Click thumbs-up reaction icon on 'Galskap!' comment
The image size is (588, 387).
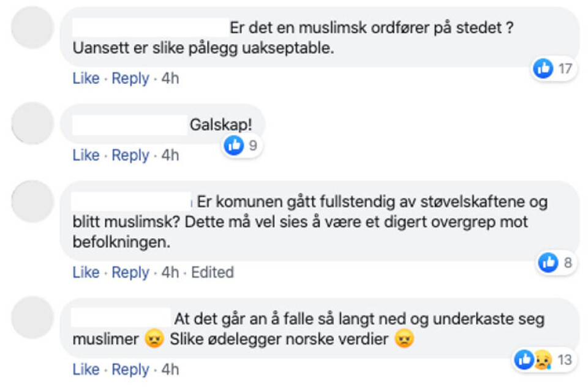point(234,145)
